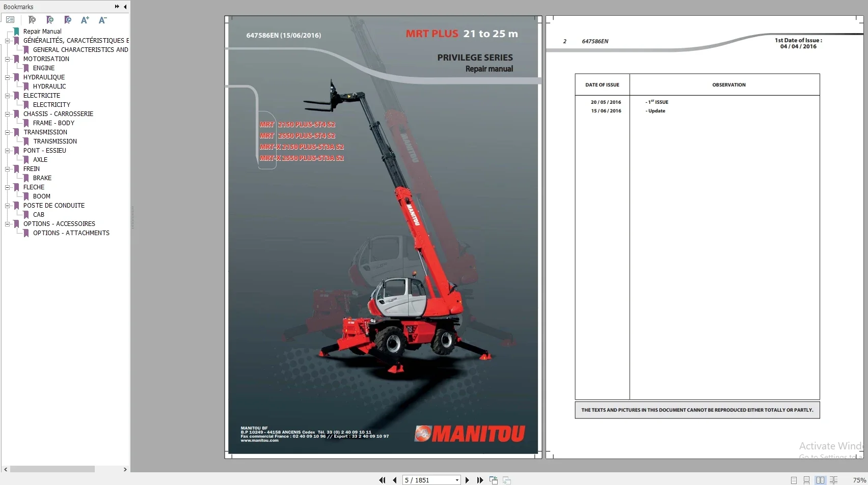Click the 15 / 06 / 2016 date cell
Screen dimensions: 868x485
(x=606, y=111)
